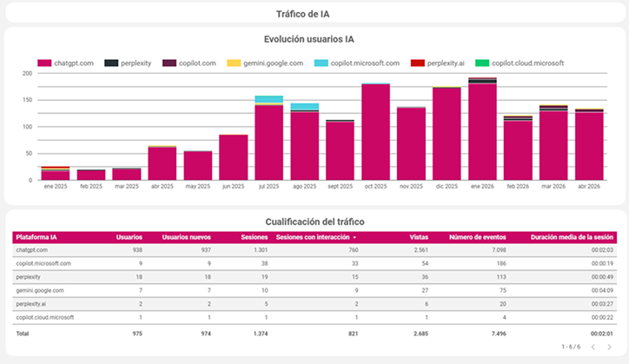Click the perplexity legend color swatch

tap(111, 63)
